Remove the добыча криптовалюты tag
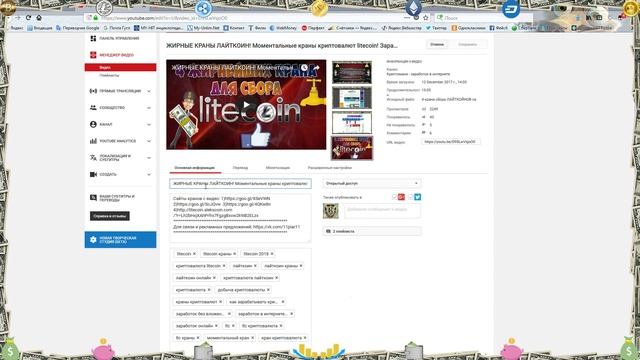 (x=268, y=290)
